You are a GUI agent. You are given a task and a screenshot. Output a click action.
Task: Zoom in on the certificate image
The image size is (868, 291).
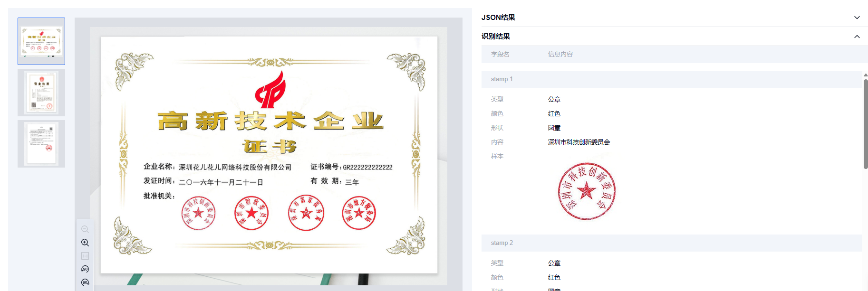click(85, 243)
